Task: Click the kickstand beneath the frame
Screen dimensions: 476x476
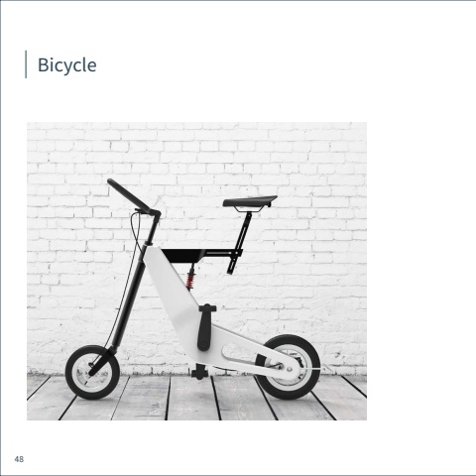Action: coord(199,372)
